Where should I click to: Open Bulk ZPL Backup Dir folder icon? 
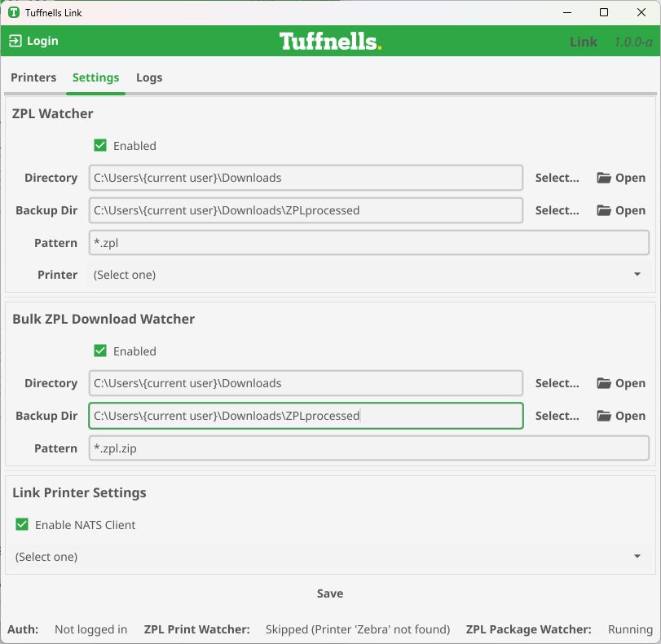(604, 416)
